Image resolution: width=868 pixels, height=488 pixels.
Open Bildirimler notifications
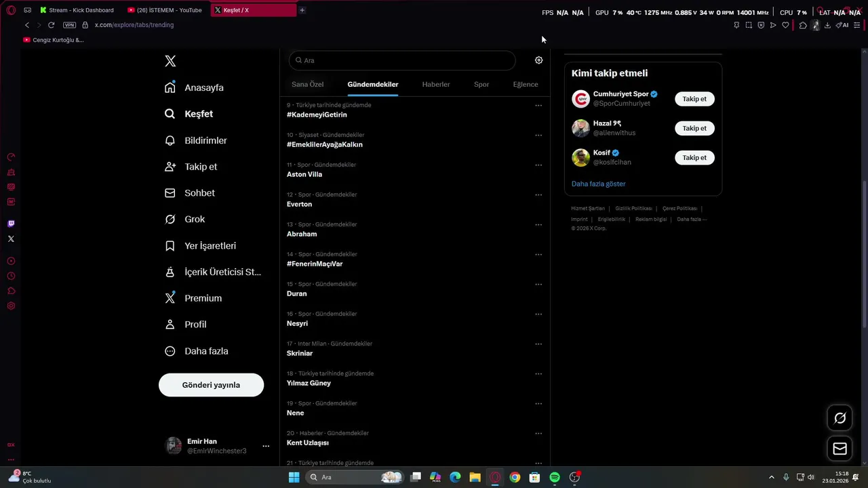click(197, 140)
